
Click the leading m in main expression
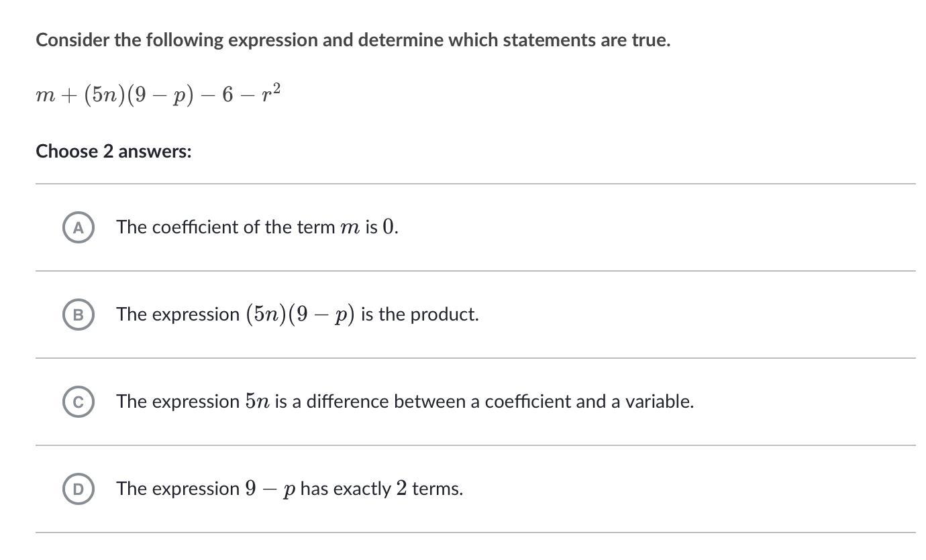pyautogui.click(x=46, y=96)
